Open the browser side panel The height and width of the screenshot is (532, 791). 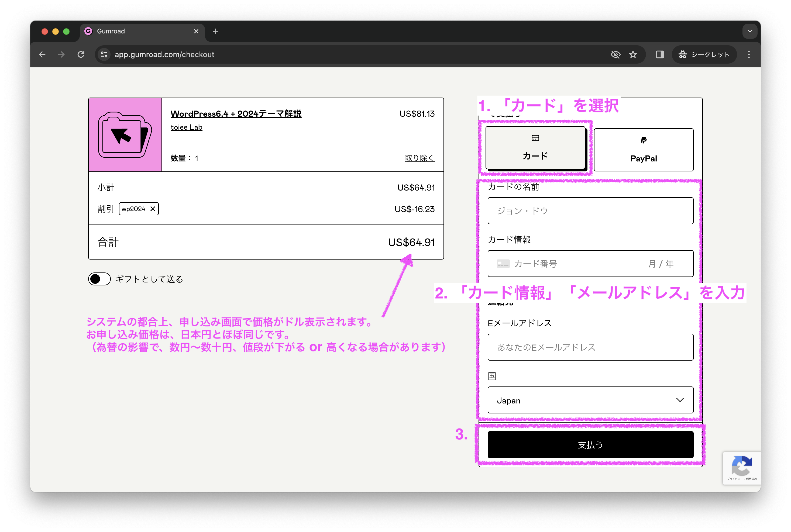pyautogui.click(x=660, y=54)
